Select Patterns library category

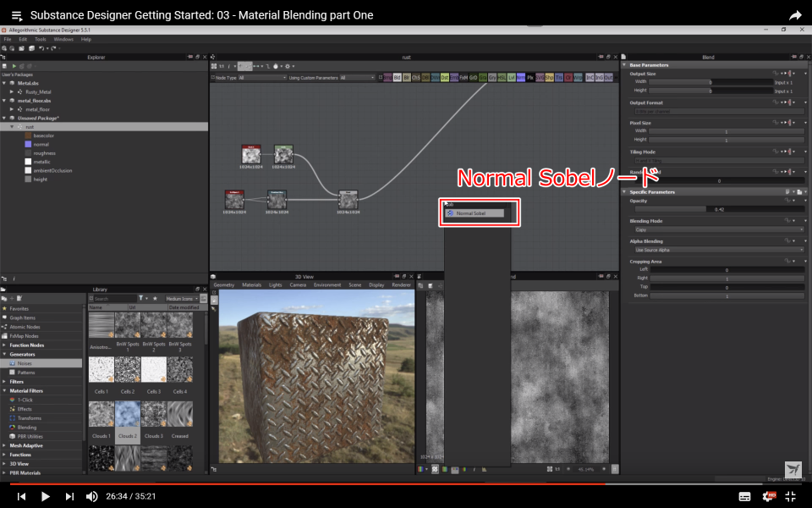pyautogui.click(x=26, y=373)
